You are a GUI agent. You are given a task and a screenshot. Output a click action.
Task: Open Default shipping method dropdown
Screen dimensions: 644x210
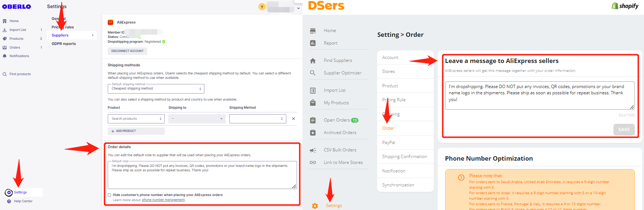156,88
